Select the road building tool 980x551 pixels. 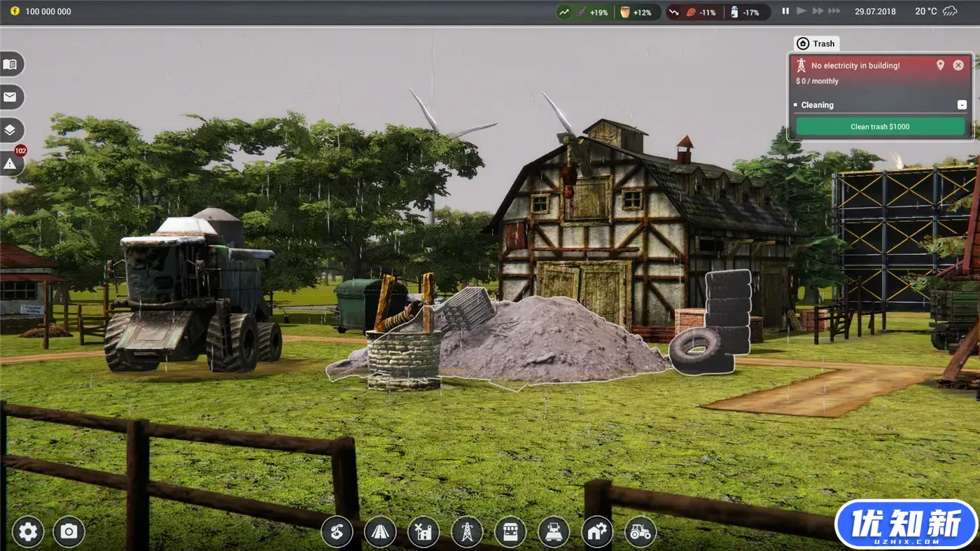click(x=380, y=531)
